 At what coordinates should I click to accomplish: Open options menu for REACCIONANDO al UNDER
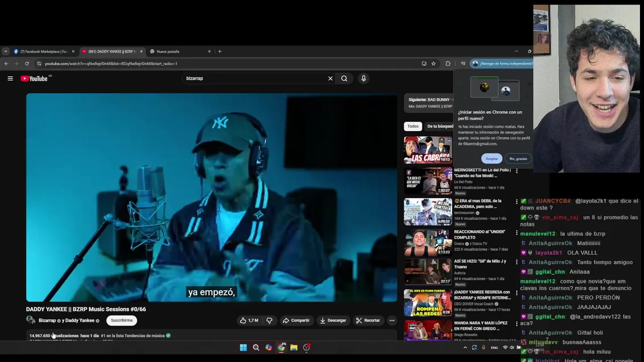point(517,233)
